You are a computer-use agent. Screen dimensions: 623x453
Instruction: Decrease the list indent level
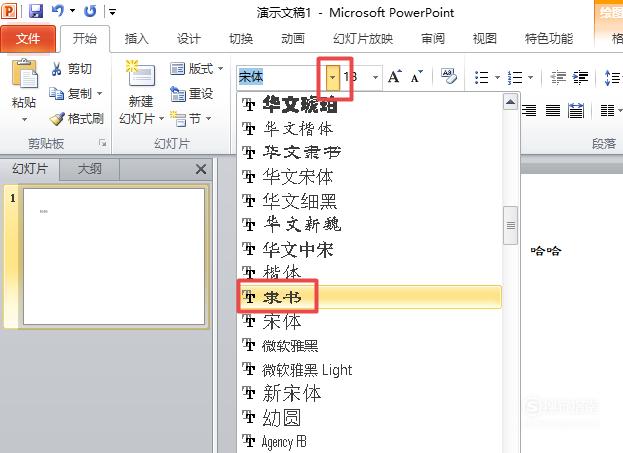(559, 77)
